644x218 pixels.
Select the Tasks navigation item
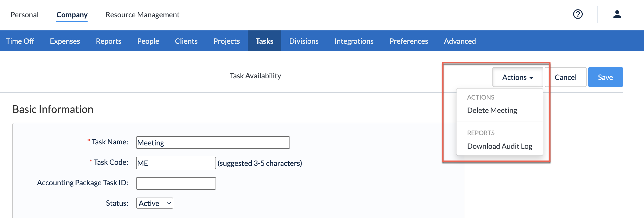tap(264, 41)
